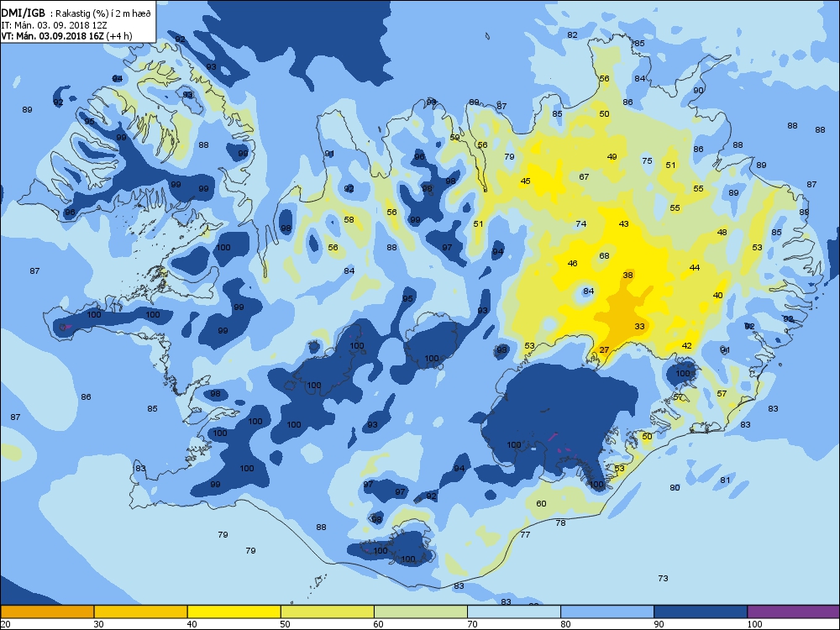Select the light green 60–70 legend band
The image size is (840, 630).
point(421,612)
